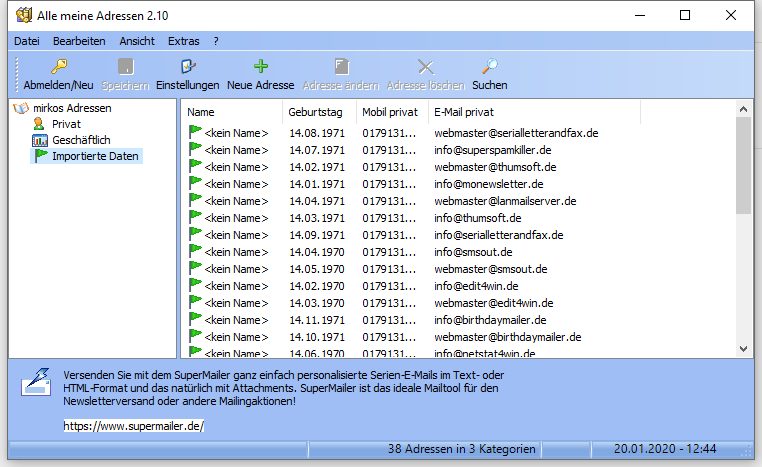The width and height of the screenshot is (762, 467).
Task: Click status bar '38 Adressen in 3 Kategorien'
Action: click(461, 449)
